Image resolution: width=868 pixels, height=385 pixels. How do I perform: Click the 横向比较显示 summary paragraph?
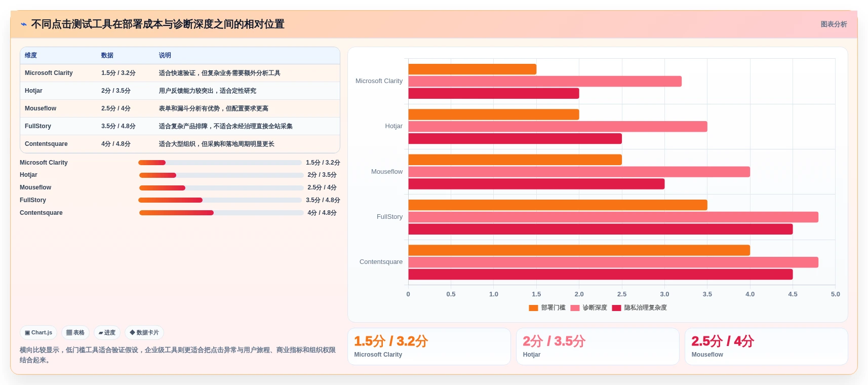(x=178, y=355)
